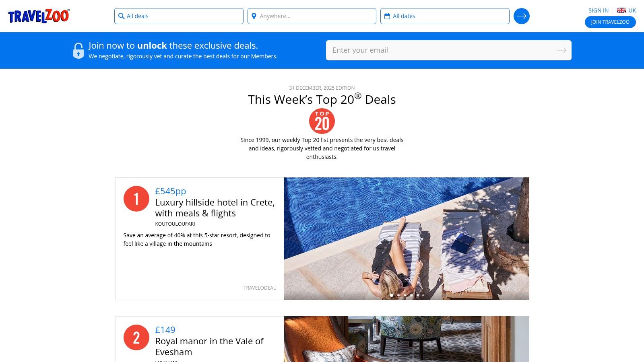Click the JOIN TRAVELZOO button
Viewport: 644px width, 362px height.
click(x=610, y=22)
